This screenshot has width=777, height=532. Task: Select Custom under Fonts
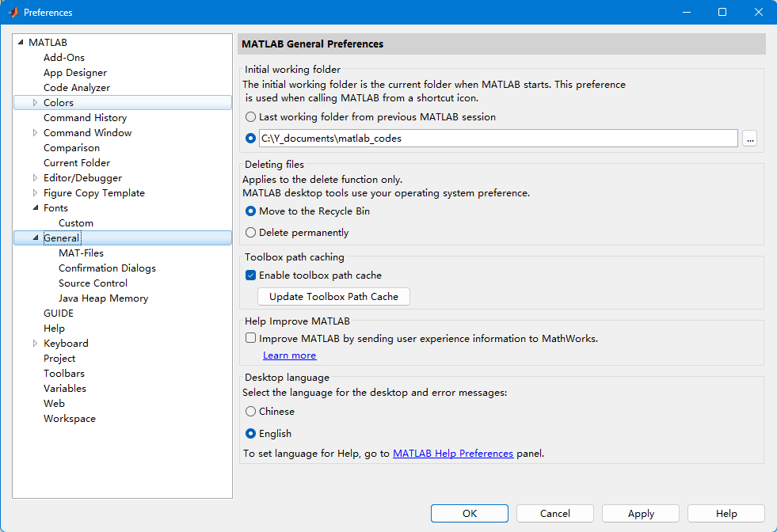tap(76, 223)
